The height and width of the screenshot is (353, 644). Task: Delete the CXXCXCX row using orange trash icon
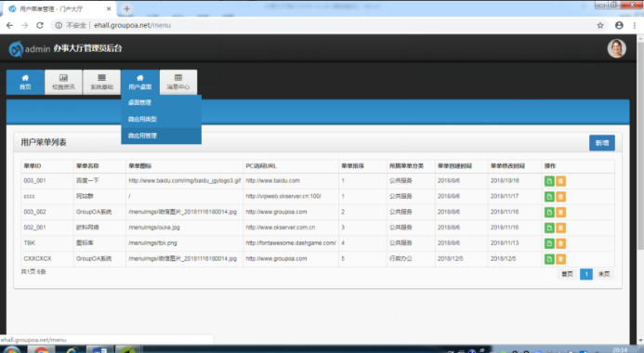coord(560,259)
